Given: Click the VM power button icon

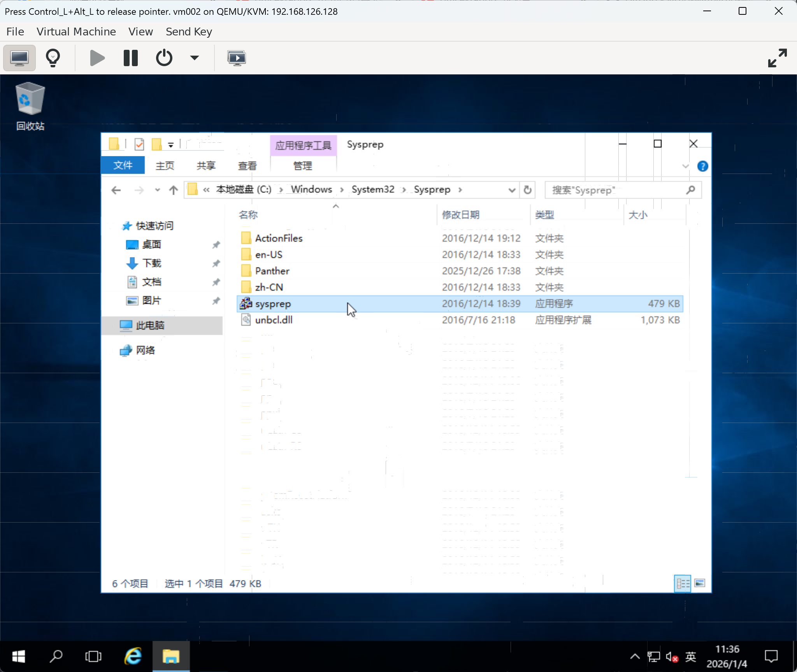Looking at the screenshot, I should (x=164, y=58).
